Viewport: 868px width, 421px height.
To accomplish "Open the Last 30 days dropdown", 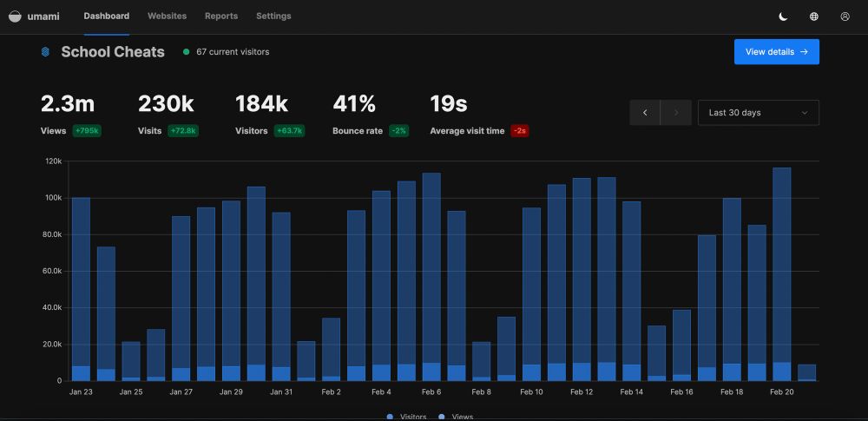I will (x=759, y=113).
